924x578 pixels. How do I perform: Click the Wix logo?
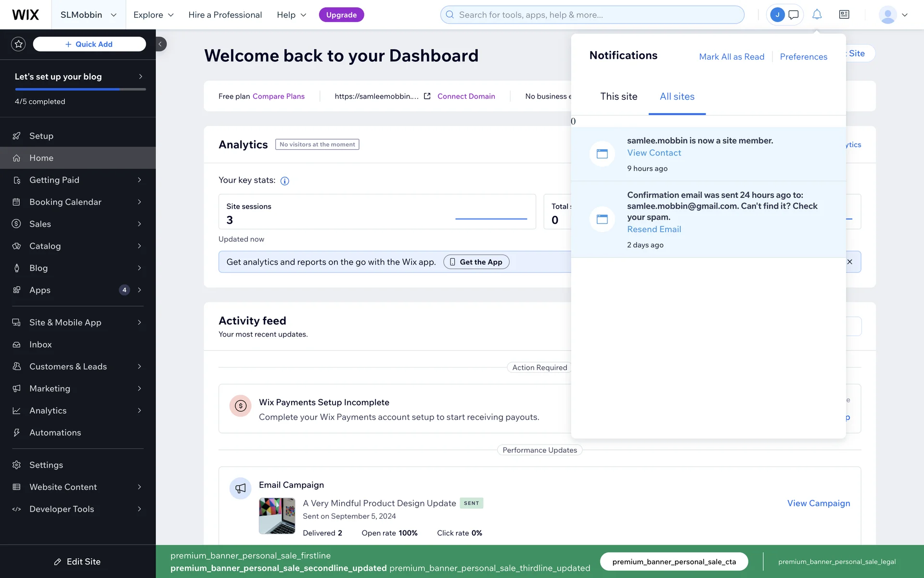pos(26,14)
